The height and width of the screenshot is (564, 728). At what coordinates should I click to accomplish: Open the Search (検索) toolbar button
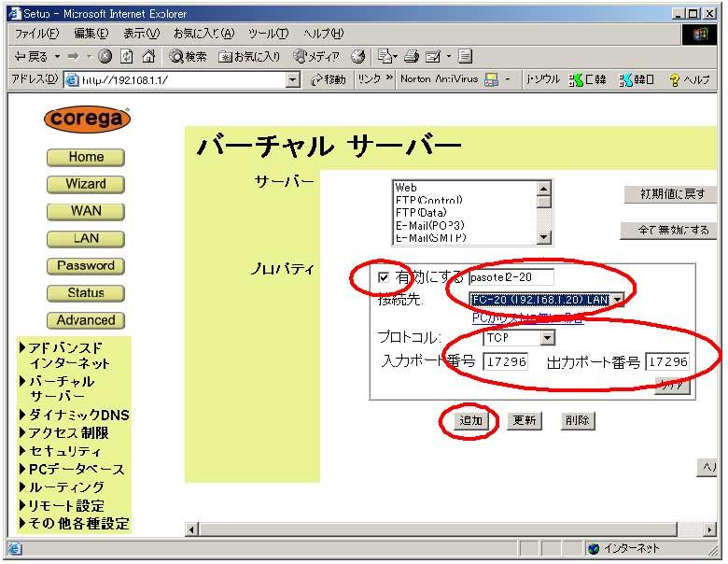(x=188, y=57)
